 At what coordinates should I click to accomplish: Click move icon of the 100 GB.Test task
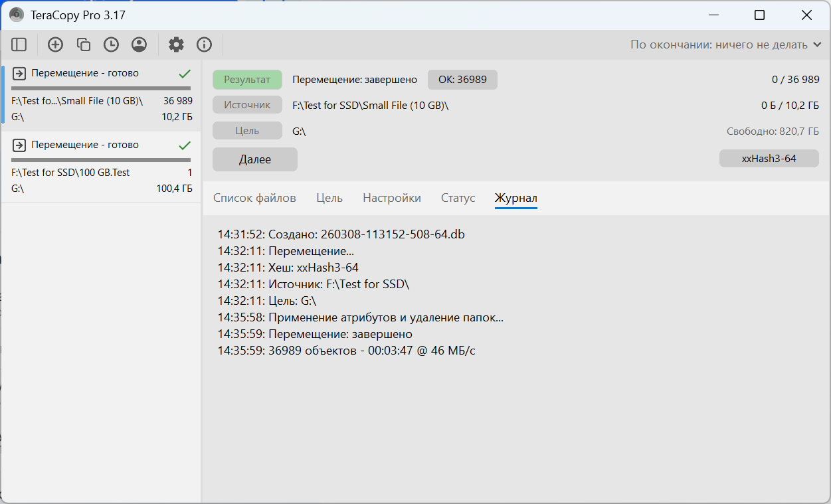click(x=19, y=145)
